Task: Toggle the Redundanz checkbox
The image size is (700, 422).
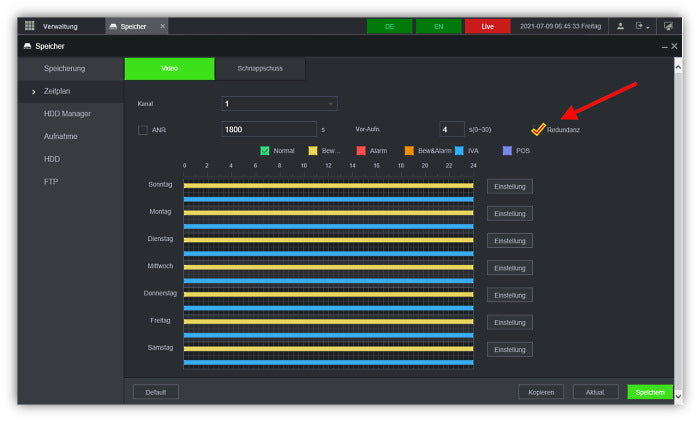Action: tap(538, 129)
